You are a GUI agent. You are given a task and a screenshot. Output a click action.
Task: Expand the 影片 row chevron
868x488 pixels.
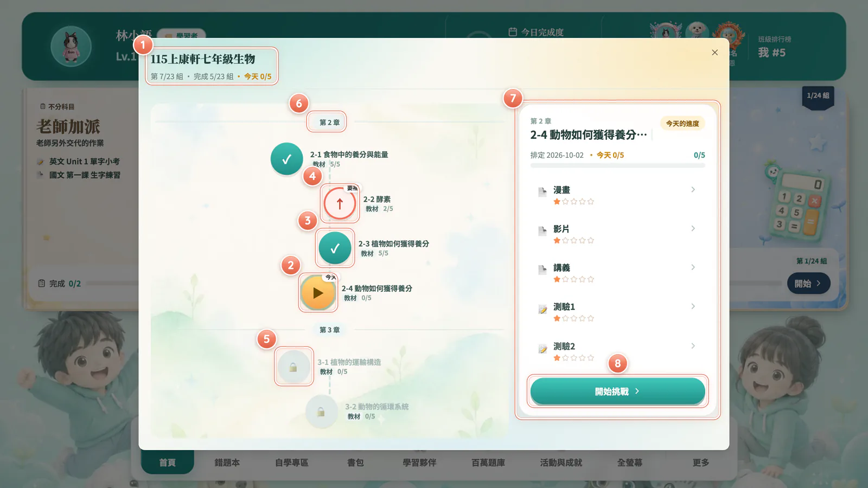click(693, 229)
